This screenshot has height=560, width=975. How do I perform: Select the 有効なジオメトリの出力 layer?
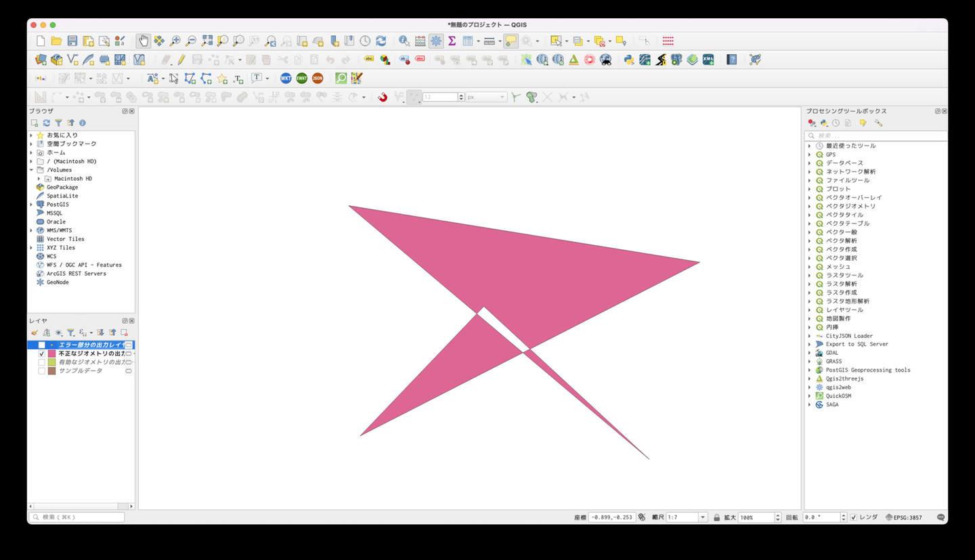tap(91, 362)
